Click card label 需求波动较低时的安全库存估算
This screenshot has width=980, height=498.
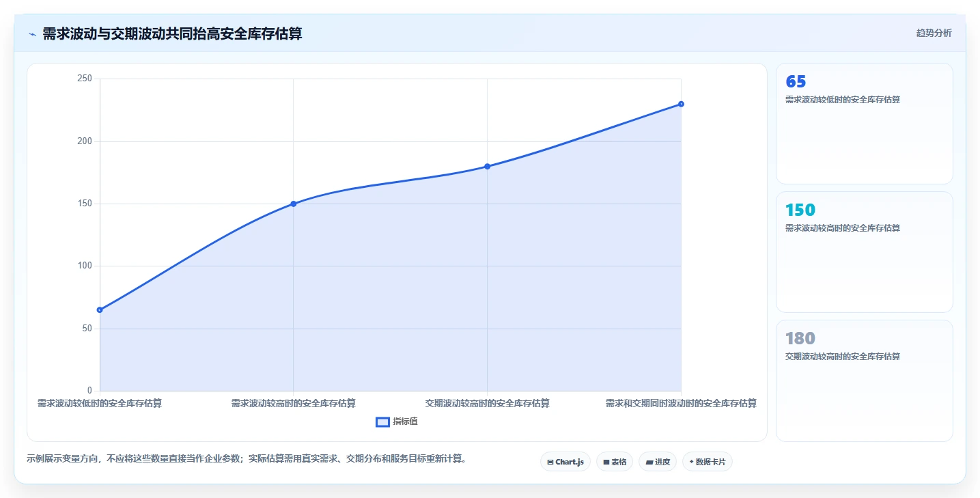[843, 100]
